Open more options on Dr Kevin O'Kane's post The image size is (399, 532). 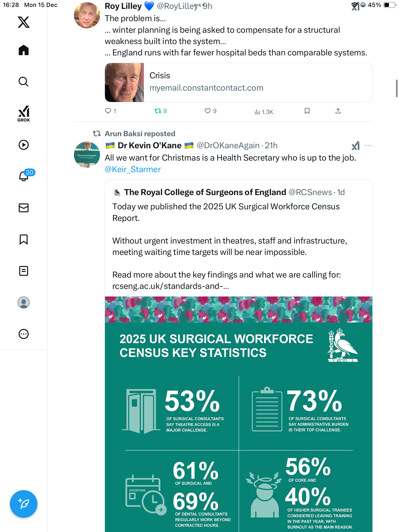[368, 146]
